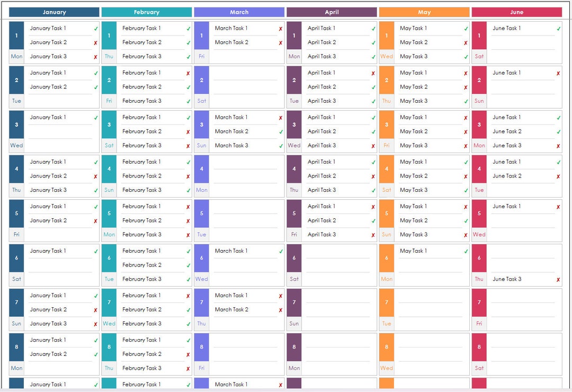This screenshot has height=392, width=572.
Task: Select "January Task 3" on January 7
Action: (x=48, y=323)
